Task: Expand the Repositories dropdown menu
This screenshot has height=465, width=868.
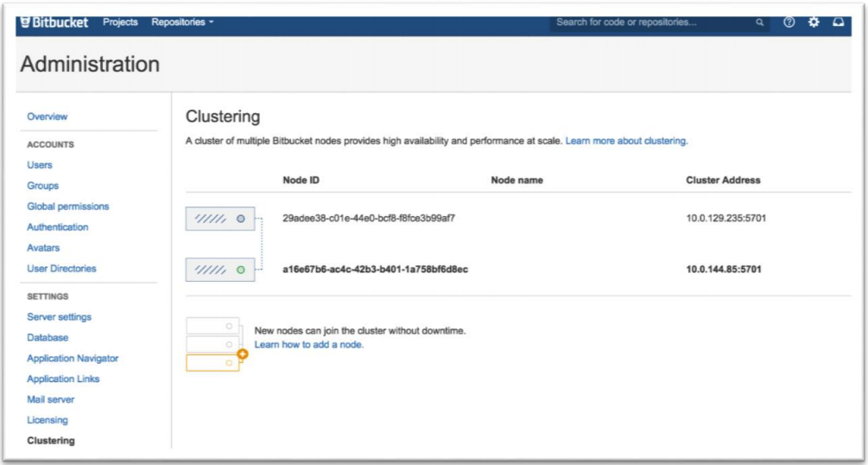Action: tap(183, 22)
